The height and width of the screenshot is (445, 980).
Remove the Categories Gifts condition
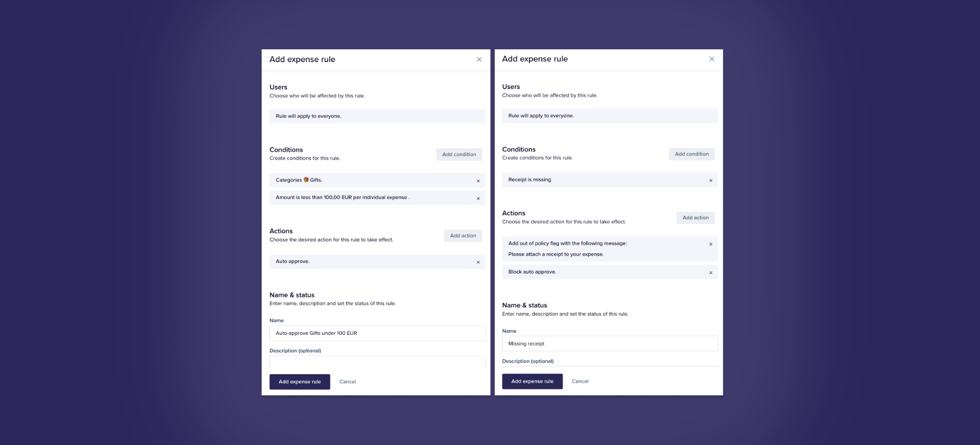click(x=478, y=181)
